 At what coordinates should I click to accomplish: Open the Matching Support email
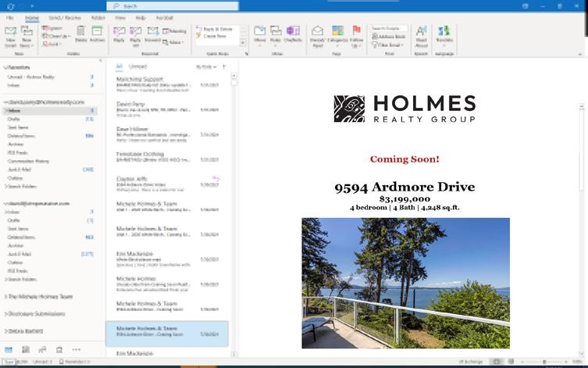(x=167, y=84)
